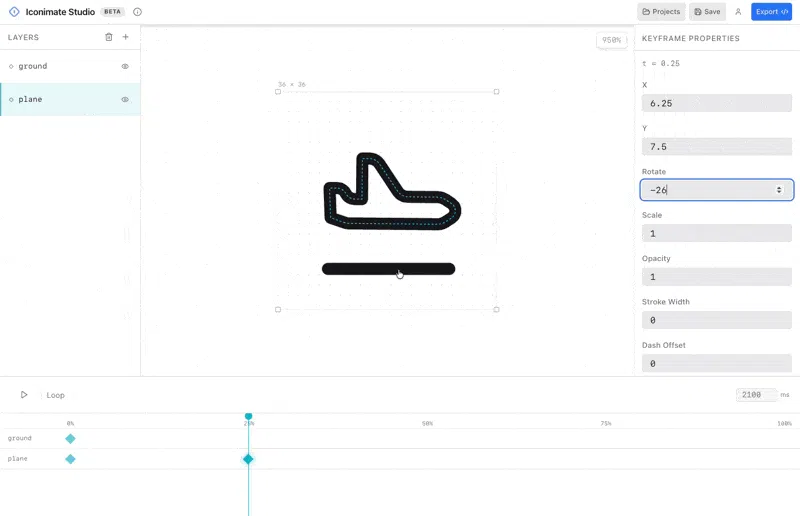The height and width of the screenshot is (516, 800).
Task: Click the KEYFRAME PROPERTIES heading
Action: (690, 38)
